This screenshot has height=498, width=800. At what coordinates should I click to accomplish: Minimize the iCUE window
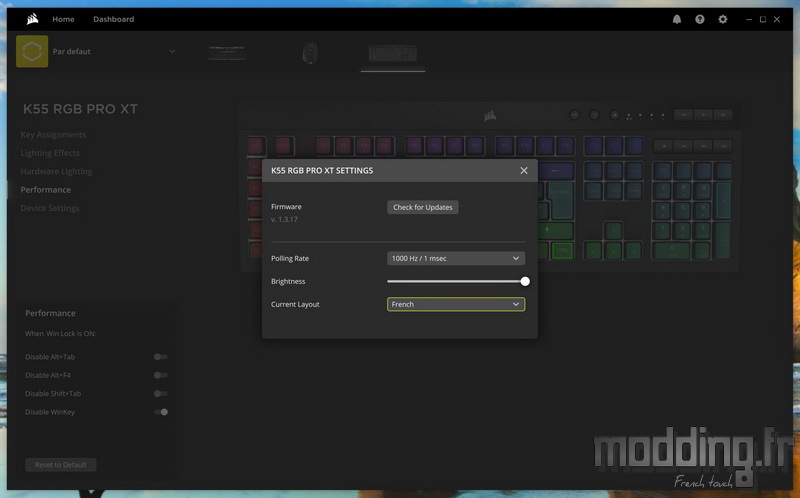[748, 19]
